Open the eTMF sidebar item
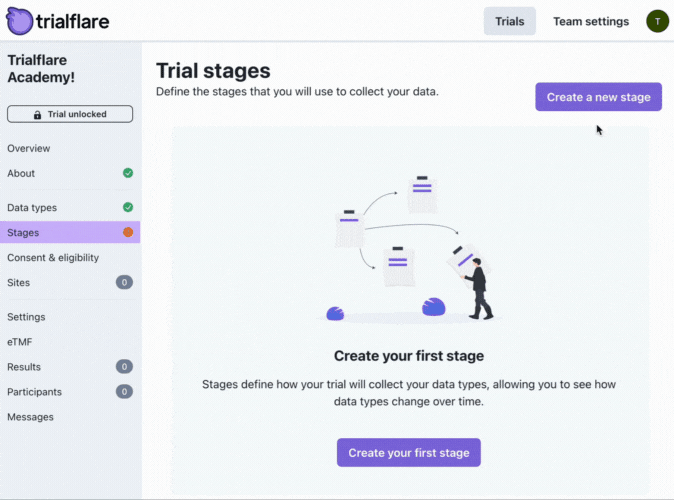This screenshot has width=674, height=500. pos(20,342)
